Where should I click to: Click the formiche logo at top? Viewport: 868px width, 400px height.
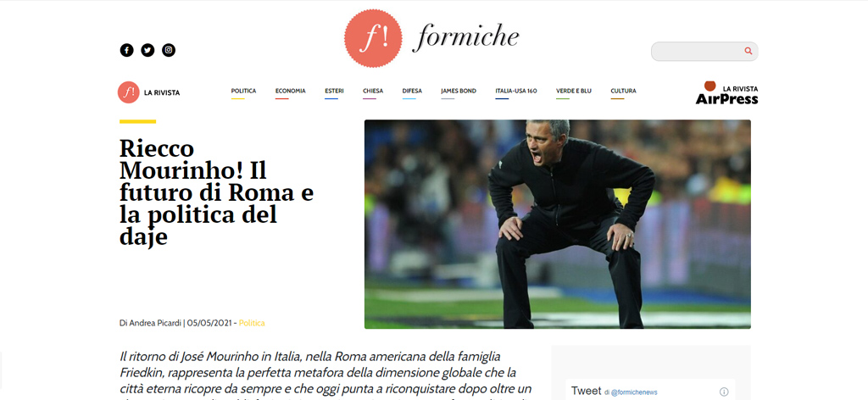[431, 38]
